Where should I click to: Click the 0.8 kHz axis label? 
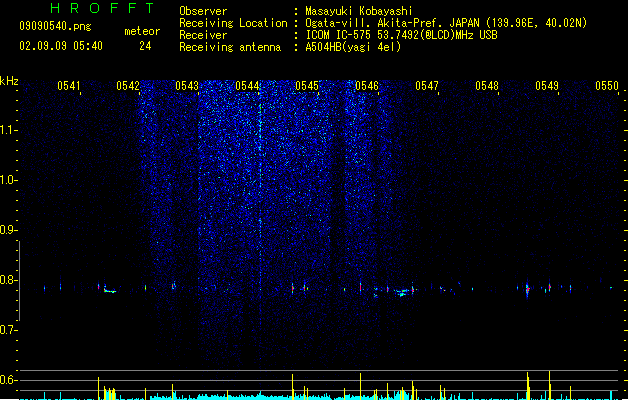point(8,280)
